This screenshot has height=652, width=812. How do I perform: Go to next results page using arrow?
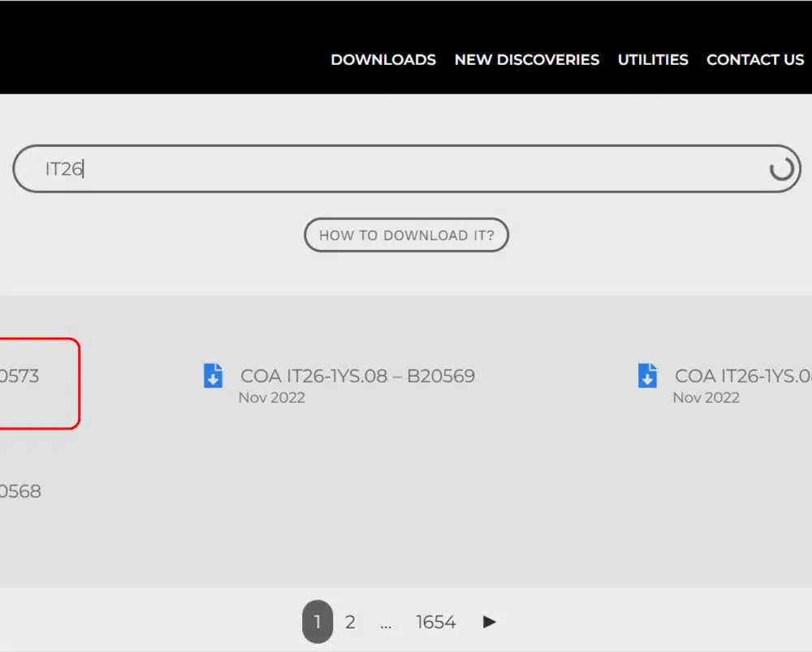point(489,622)
